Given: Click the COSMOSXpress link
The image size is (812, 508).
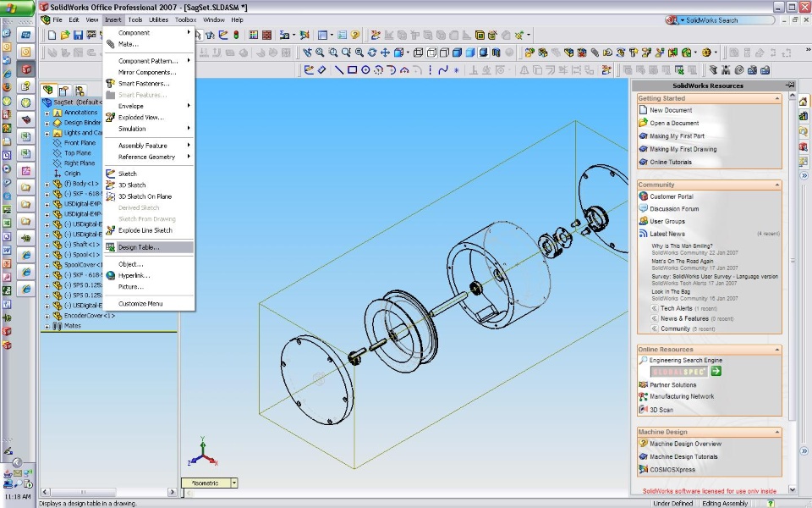Looking at the screenshot, I should (x=672, y=470).
